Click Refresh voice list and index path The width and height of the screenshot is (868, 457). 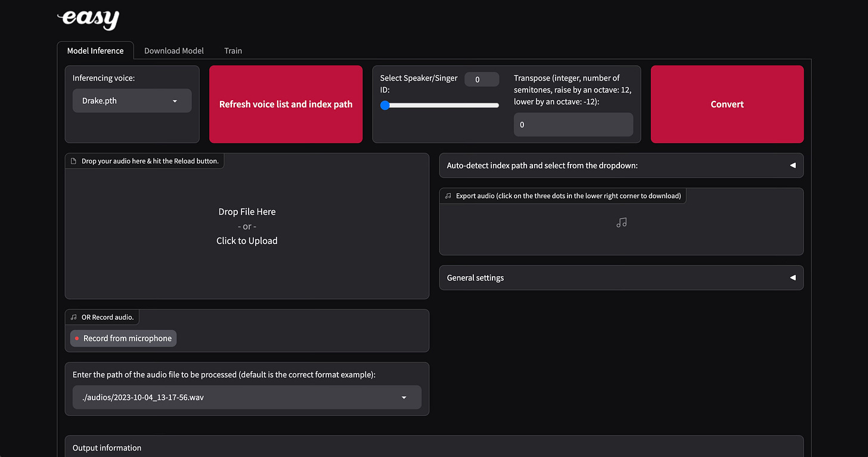[x=286, y=104]
